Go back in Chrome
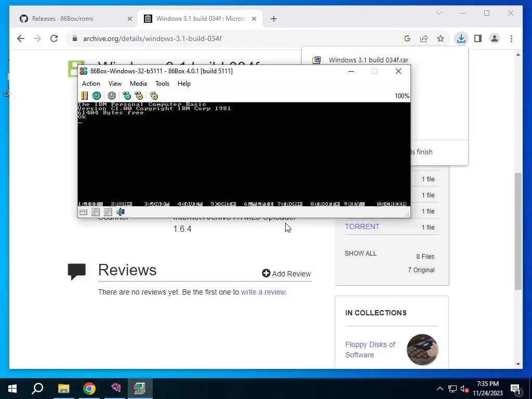The image size is (532, 399). click(x=21, y=38)
